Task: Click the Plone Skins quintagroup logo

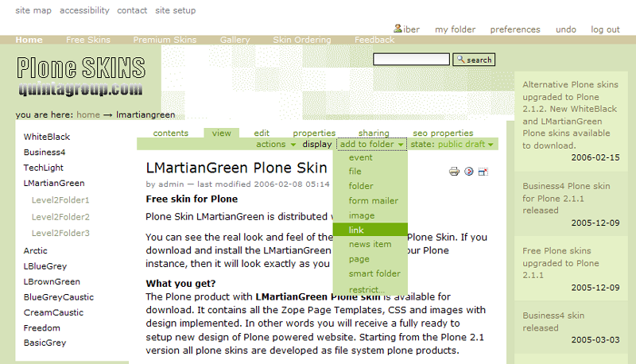Action: pyautogui.click(x=80, y=76)
